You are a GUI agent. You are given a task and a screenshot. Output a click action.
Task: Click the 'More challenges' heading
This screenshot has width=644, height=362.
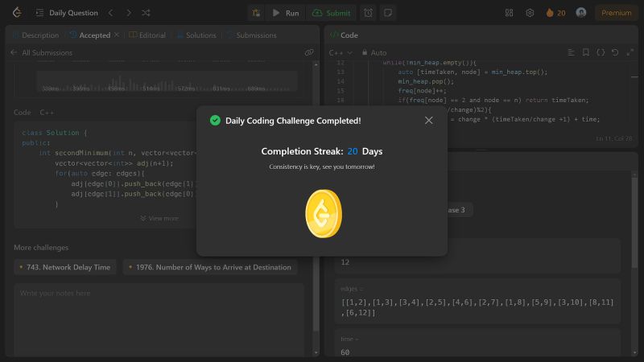point(41,248)
